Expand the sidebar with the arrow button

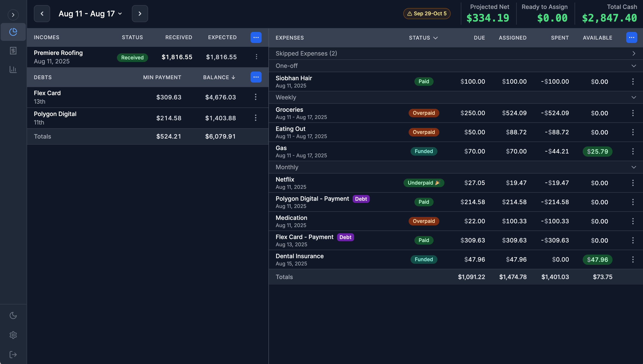pyautogui.click(x=13, y=15)
